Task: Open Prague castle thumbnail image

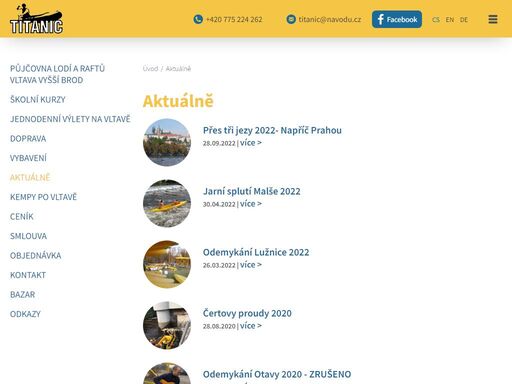Action: pyautogui.click(x=167, y=142)
